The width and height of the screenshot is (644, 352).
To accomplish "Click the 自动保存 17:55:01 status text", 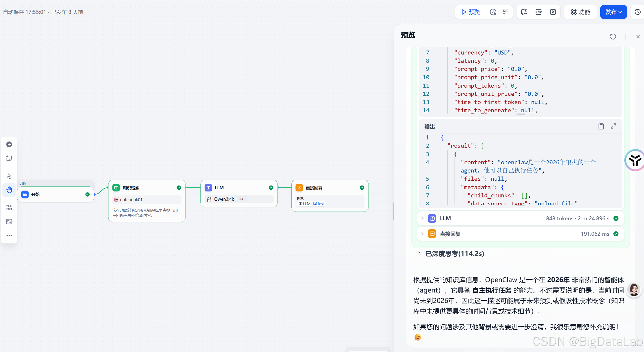I will point(25,12).
